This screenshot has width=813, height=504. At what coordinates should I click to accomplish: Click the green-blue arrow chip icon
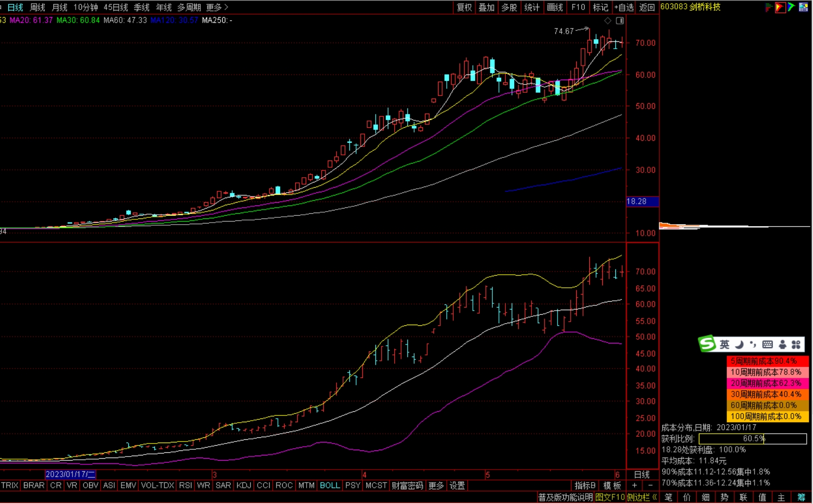[791, 7]
